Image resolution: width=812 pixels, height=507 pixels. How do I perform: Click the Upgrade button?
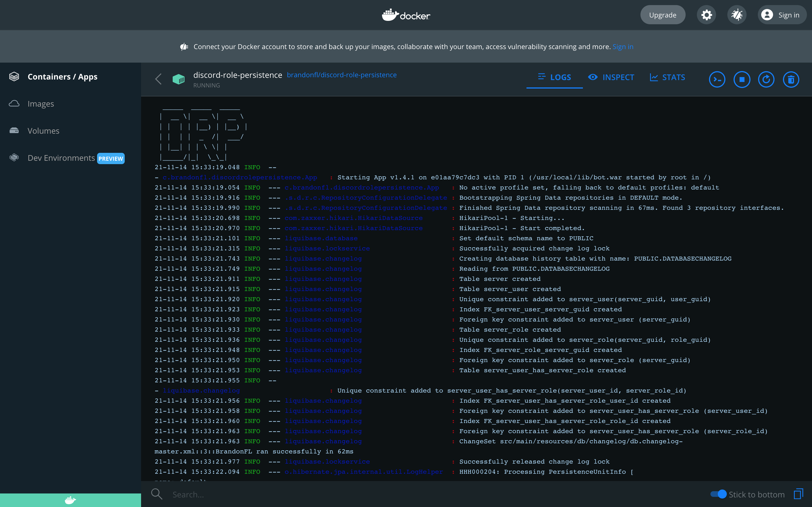[x=662, y=15]
